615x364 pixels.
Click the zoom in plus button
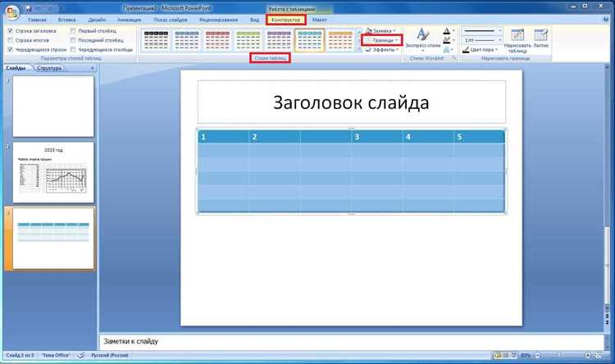588,355
